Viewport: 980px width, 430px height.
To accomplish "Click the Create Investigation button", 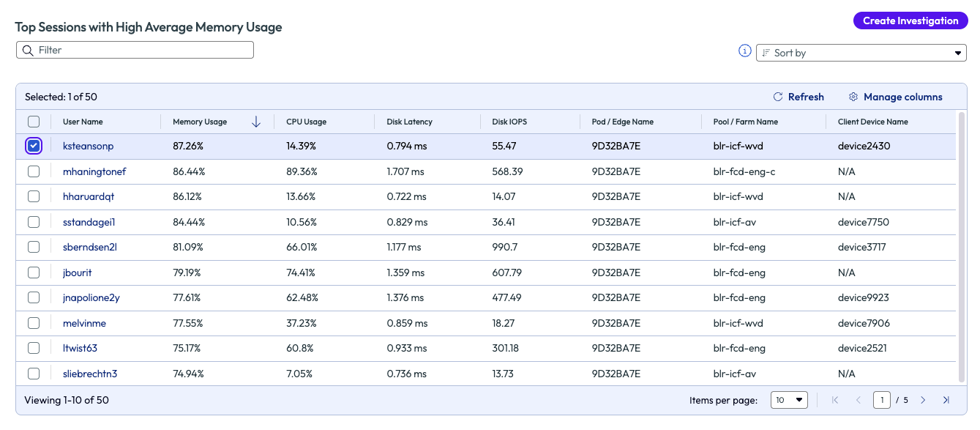I will click(910, 21).
